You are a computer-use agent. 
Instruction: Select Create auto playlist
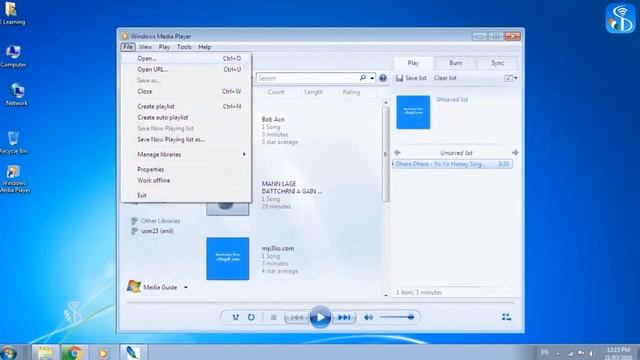click(187, 117)
